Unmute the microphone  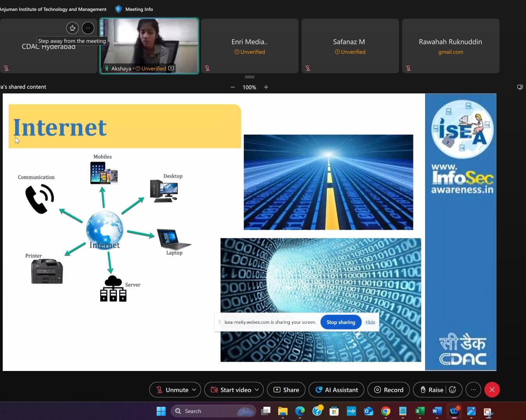(x=172, y=390)
